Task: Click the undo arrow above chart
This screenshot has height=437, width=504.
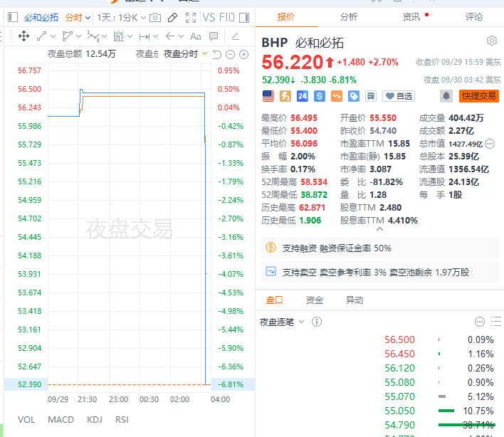Action: point(218,54)
